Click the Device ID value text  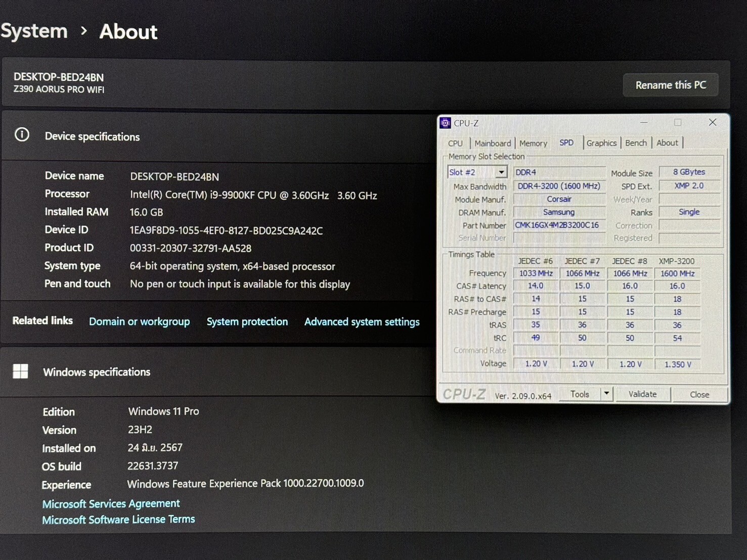tap(226, 231)
